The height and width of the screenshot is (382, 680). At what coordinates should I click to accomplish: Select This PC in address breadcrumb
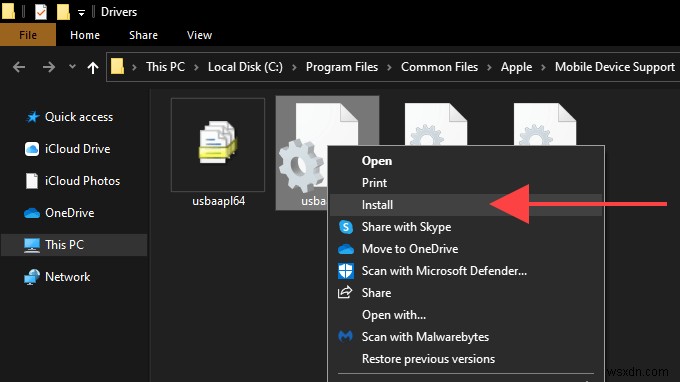(165, 67)
